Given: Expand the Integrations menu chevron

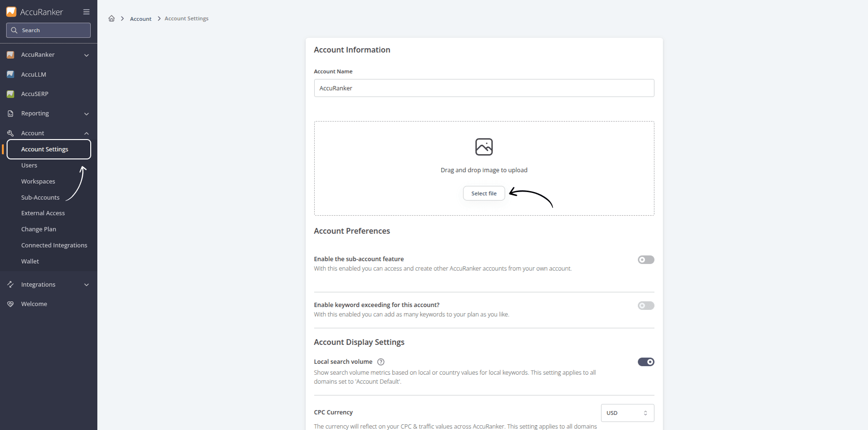Looking at the screenshot, I should pos(86,285).
